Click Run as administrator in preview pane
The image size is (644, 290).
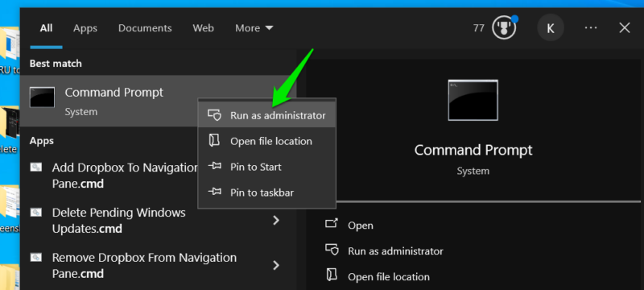[x=395, y=251]
